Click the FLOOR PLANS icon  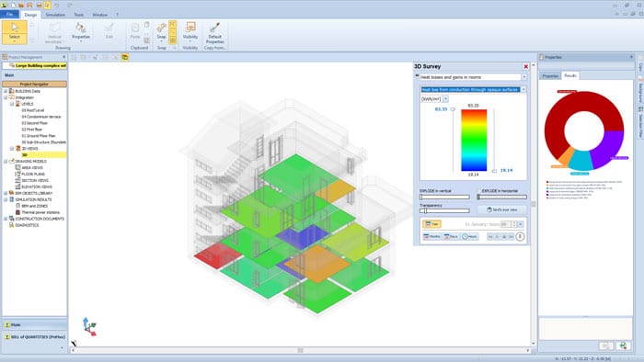click(x=18, y=174)
